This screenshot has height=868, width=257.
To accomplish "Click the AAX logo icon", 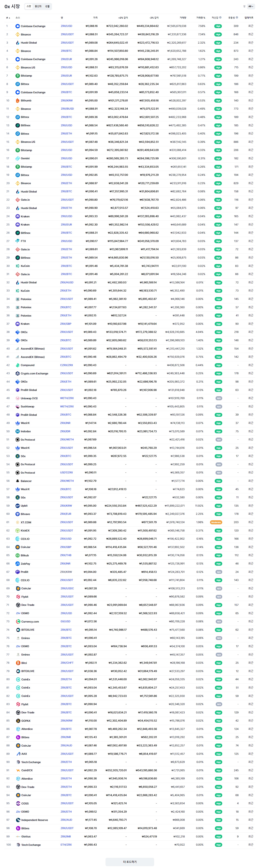I will [x=18, y=754].
